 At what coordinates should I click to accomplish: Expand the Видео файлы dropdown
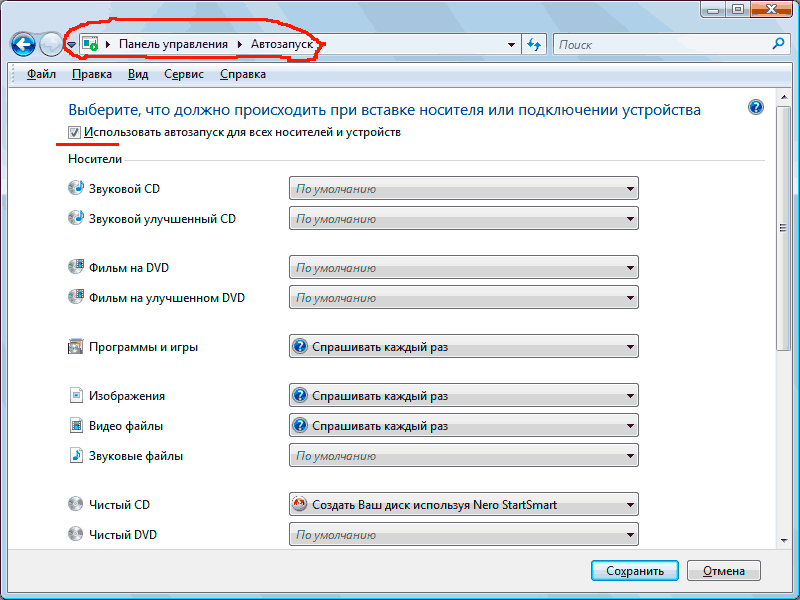pyautogui.click(x=464, y=426)
